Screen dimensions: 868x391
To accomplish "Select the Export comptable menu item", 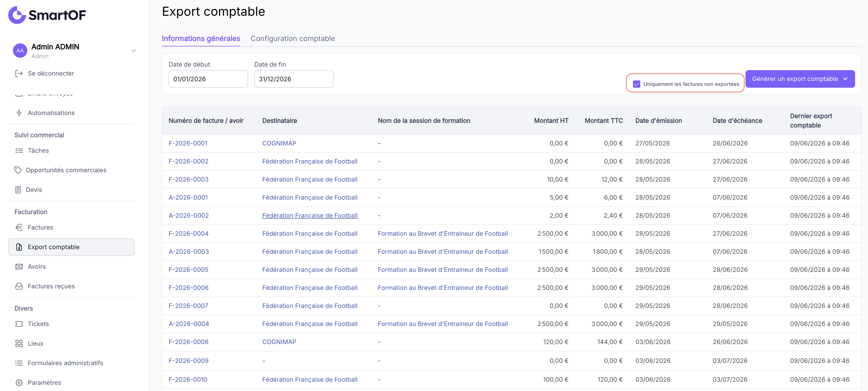I will (71, 247).
